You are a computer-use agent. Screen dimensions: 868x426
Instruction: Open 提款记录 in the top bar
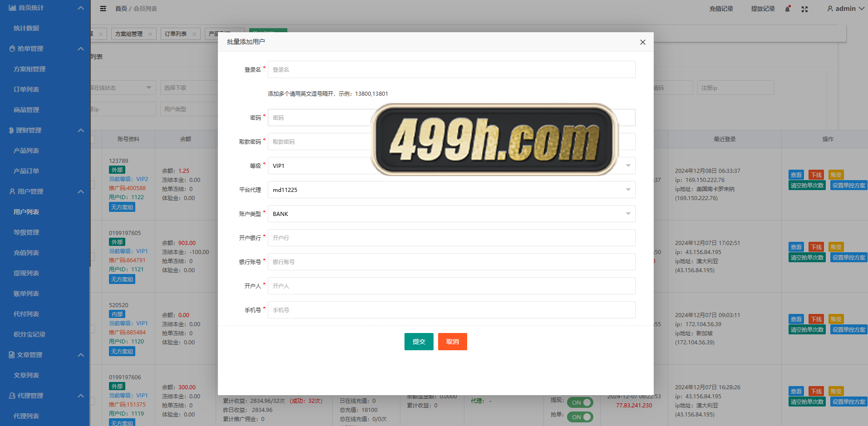(x=763, y=9)
